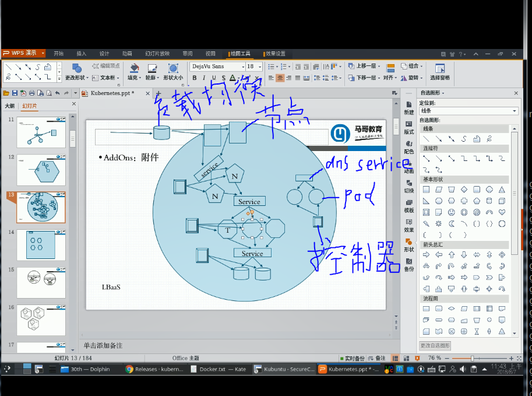Select the right arrow in 箭头总汇
This screenshot has width=532, height=396.
(426, 255)
